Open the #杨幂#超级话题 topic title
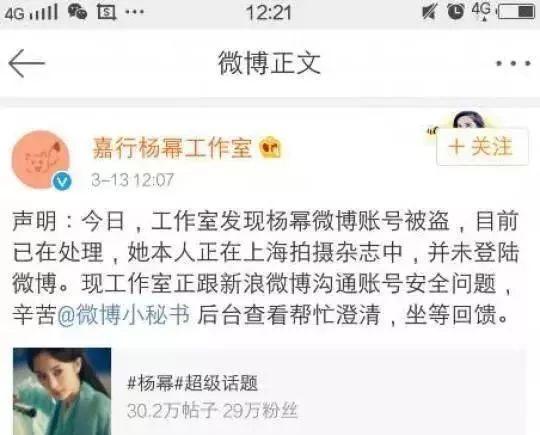 [x=193, y=383]
